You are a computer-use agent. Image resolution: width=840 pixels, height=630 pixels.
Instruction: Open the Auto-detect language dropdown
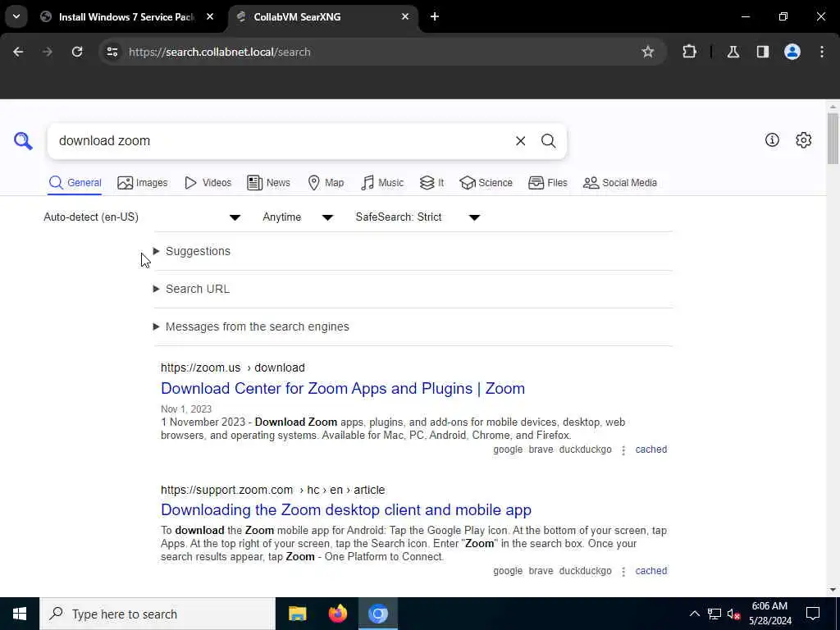tap(143, 217)
